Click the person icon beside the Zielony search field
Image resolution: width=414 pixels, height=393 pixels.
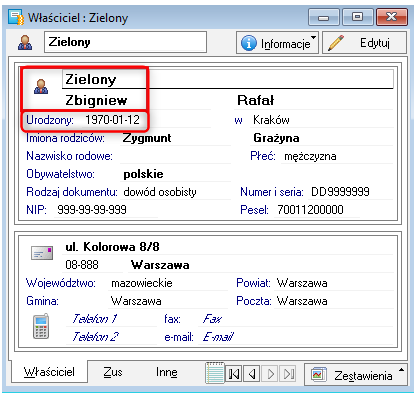[25, 43]
